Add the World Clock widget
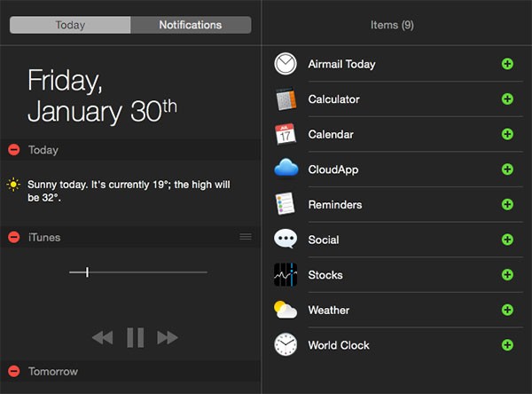 [x=507, y=344]
